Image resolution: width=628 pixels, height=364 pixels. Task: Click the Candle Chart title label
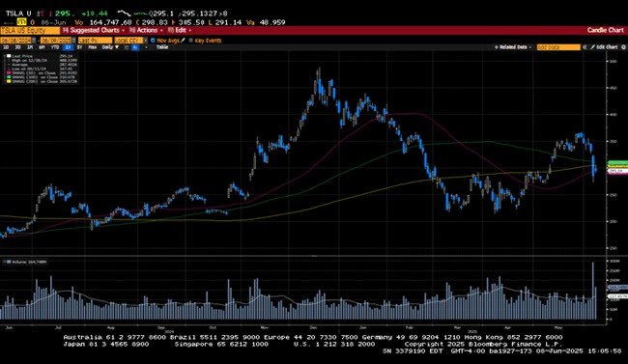tap(605, 31)
